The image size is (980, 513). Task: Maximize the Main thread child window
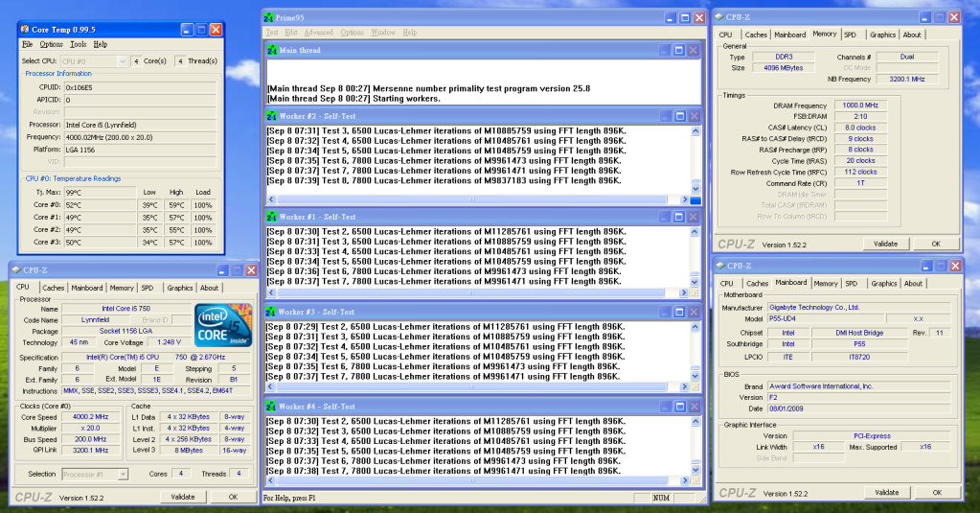click(679, 50)
